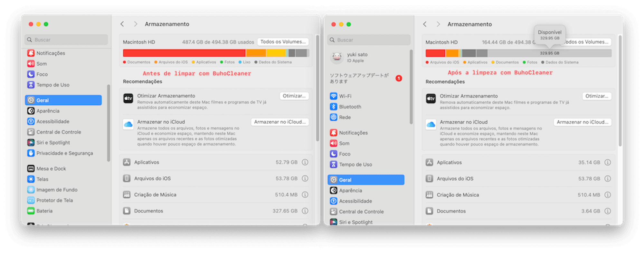Click the left window's sidebar scrollbar
Image resolution: width=644 pixels, height=253 pixels.
tap(109, 123)
